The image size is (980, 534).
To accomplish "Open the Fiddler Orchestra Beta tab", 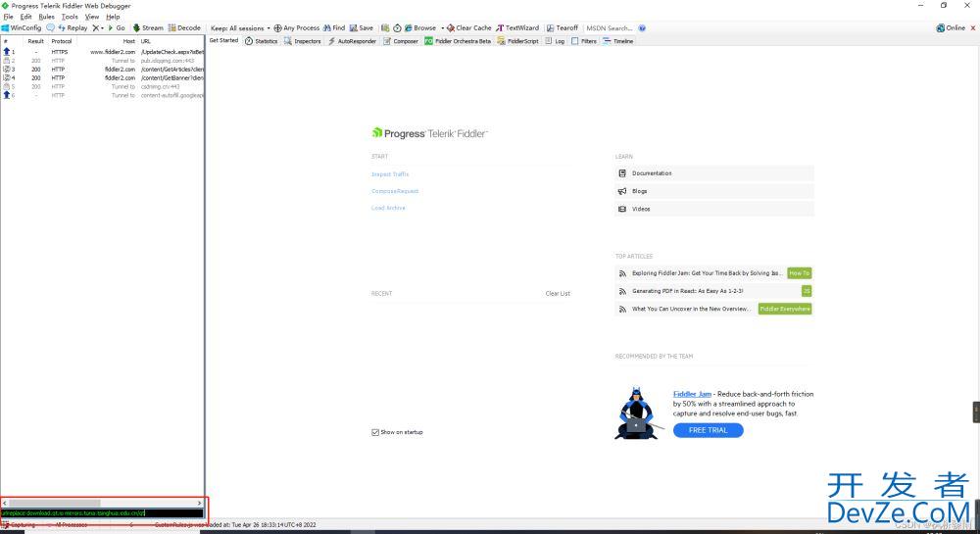I will tap(458, 41).
